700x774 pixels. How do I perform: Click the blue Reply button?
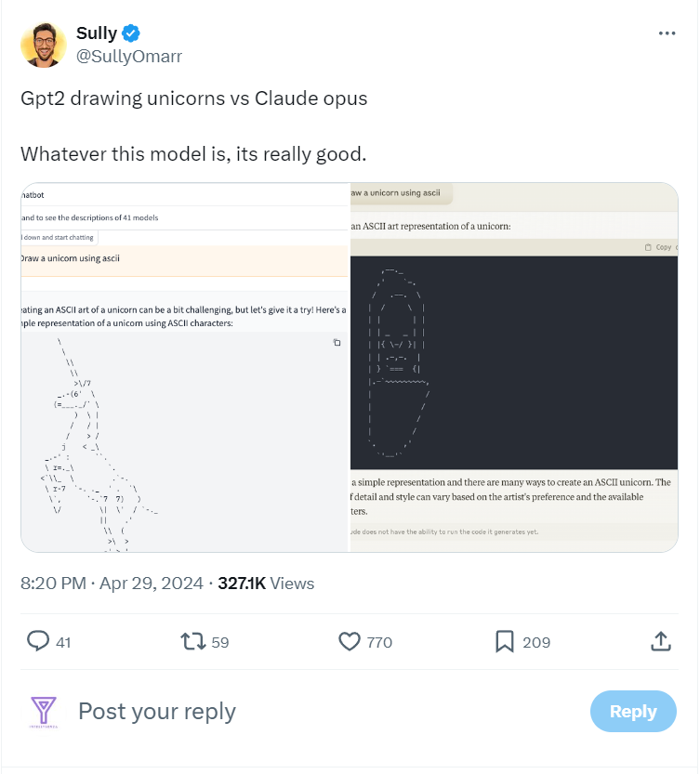click(633, 711)
